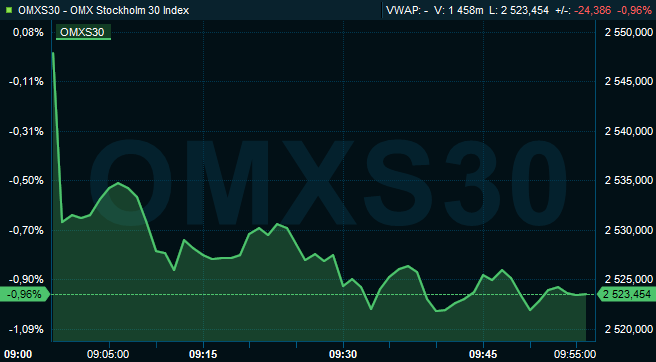
Task: Click the 09:05:00 time axis label
Action: (109, 354)
